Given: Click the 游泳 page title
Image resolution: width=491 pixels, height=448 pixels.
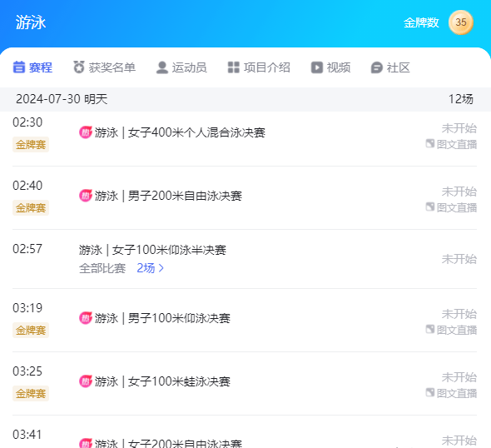Looking at the screenshot, I should point(31,22).
